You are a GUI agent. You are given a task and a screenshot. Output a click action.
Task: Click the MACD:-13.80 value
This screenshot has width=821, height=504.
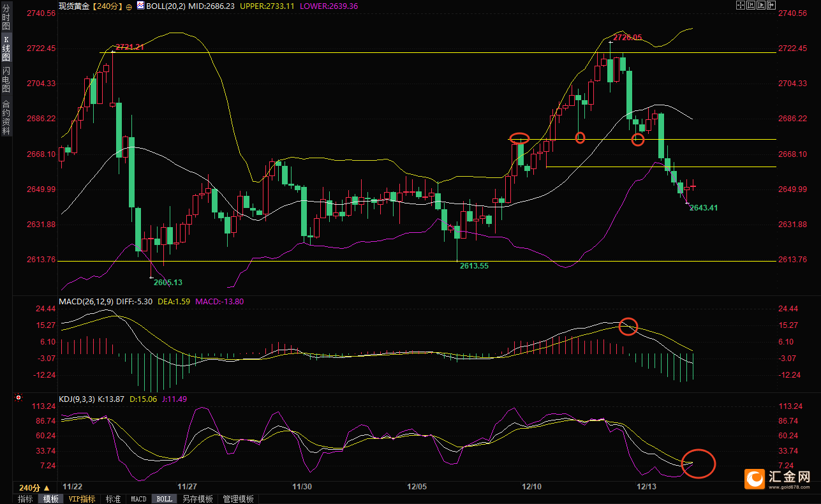tap(219, 301)
